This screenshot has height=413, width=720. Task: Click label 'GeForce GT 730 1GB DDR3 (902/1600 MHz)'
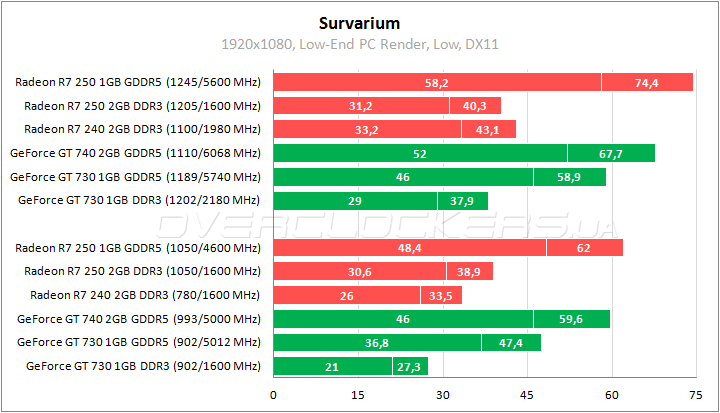click(x=143, y=366)
